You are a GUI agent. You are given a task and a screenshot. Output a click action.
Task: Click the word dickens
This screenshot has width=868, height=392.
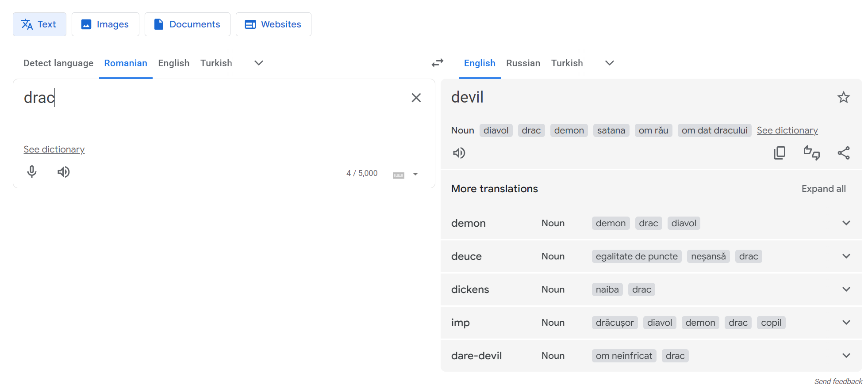[470, 289]
